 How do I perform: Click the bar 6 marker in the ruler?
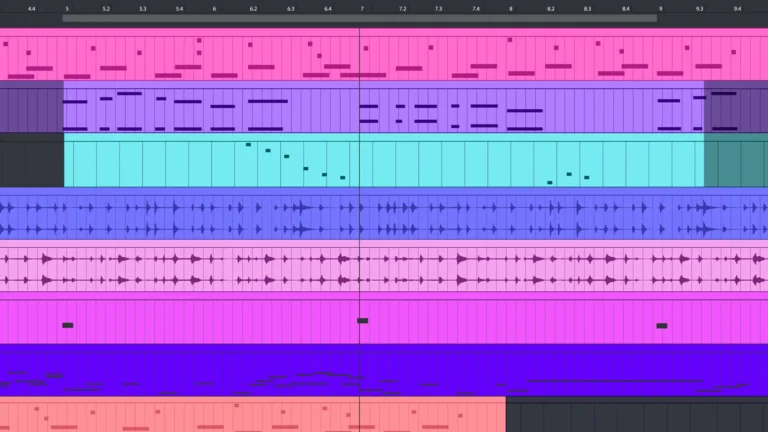click(214, 8)
